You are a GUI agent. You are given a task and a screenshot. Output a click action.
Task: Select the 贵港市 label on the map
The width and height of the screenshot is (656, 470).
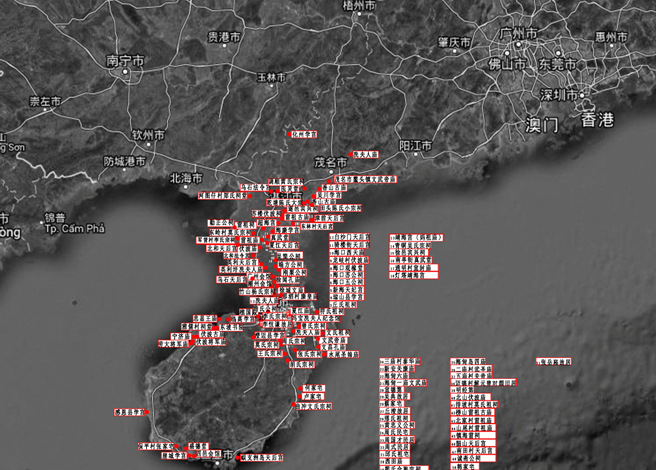224,37
